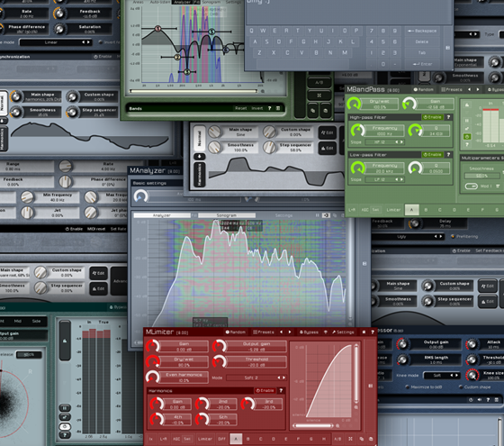
Task: Click the Analyzer tab in MAnalyzer
Action: coord(162,215)
